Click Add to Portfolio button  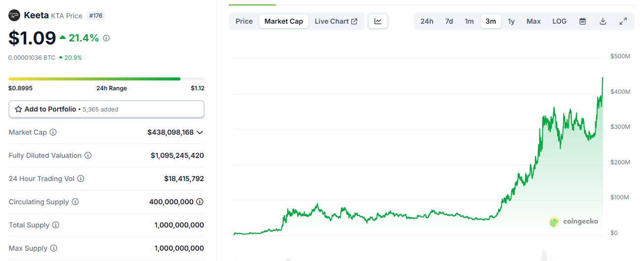pos(106,109)
